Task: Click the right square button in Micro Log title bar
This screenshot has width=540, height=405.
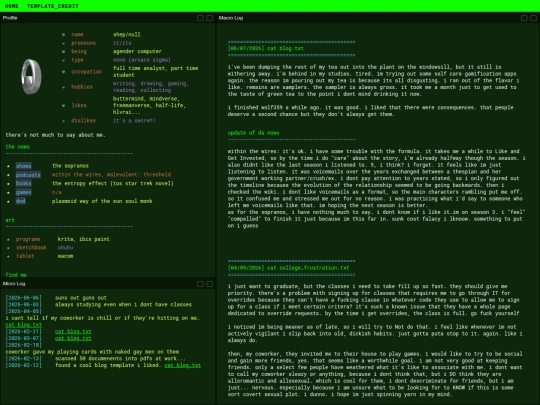Action: point(209,284)
